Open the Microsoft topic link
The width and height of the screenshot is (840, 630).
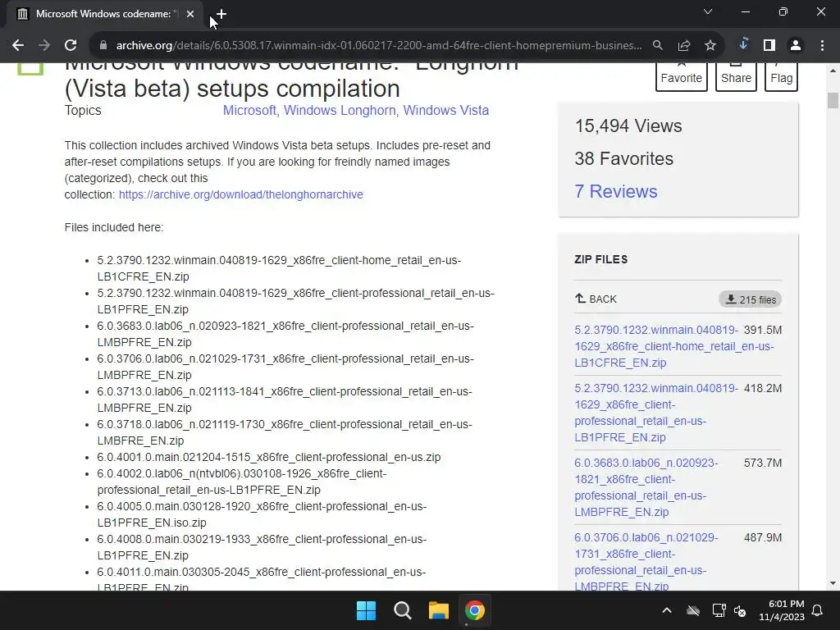[249, 111]
